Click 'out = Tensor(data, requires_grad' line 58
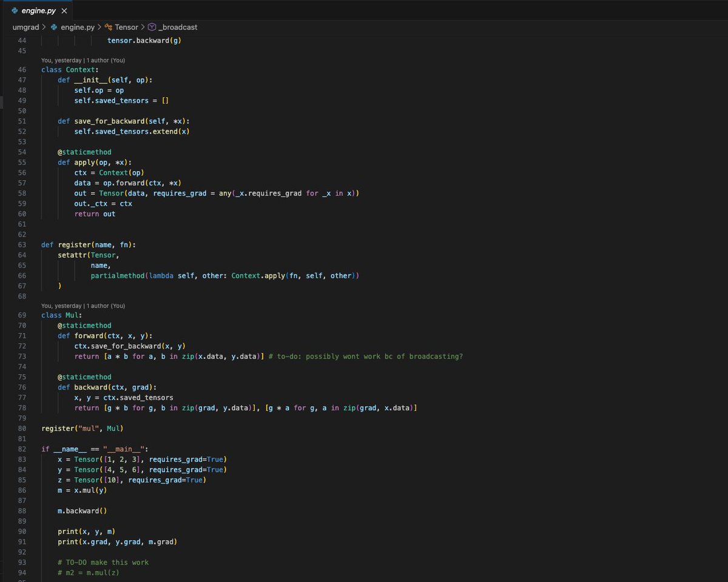Viewport: 728px width, 582px height. tap(217, 193)
